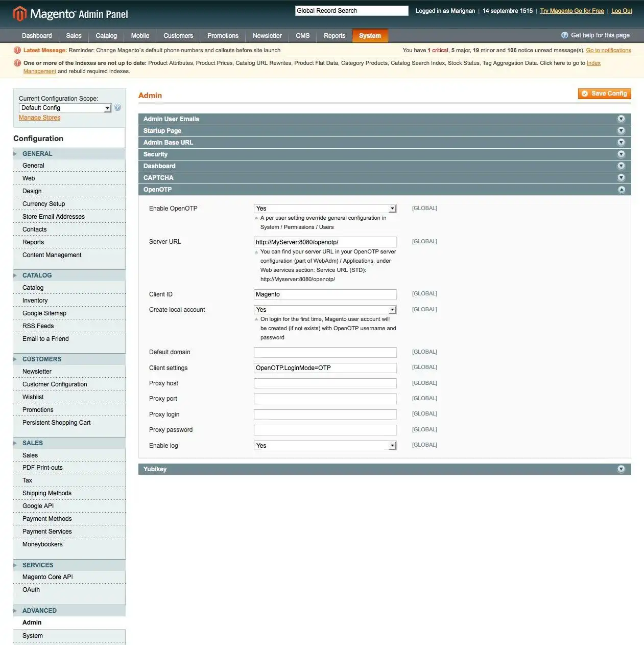The image size is (644, 645).
Task: Click the index warning alert icon
Action: [17, 63]
